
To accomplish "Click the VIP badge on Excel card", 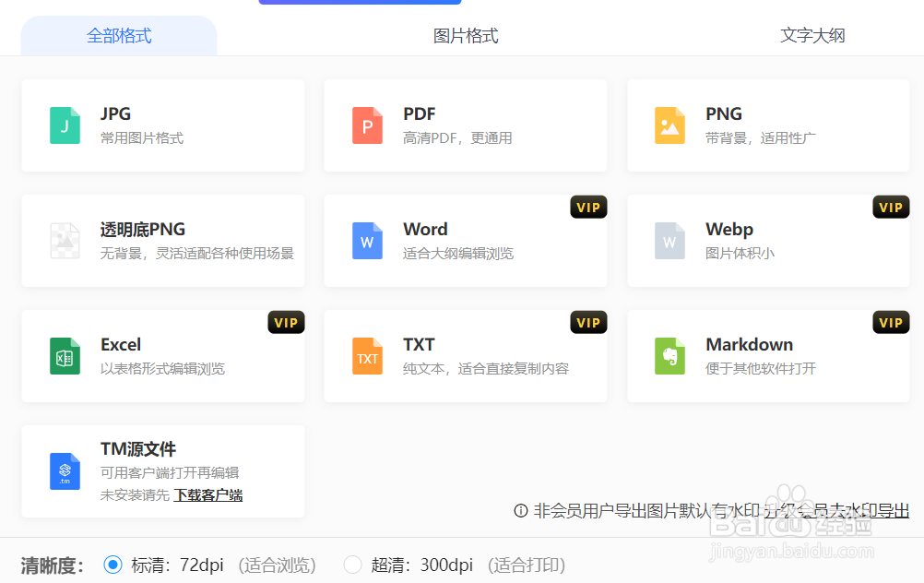I will pyautogui.click(x=287, y=323).
